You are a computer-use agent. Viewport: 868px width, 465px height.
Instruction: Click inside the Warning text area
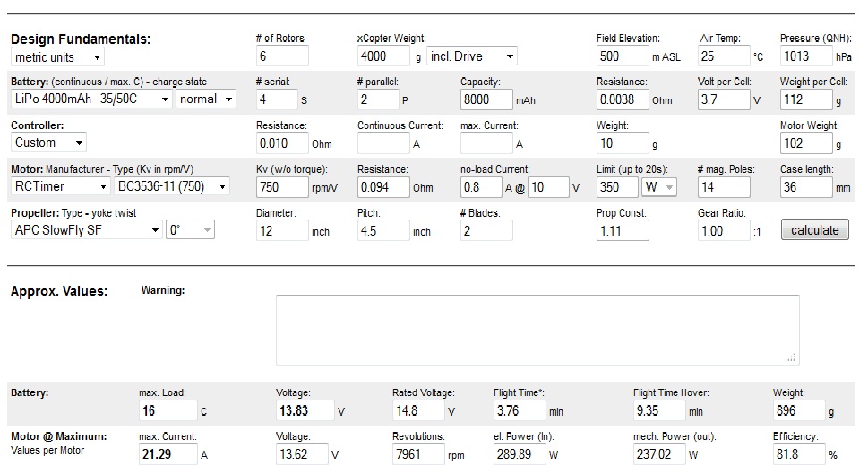[x=537, y=329]
